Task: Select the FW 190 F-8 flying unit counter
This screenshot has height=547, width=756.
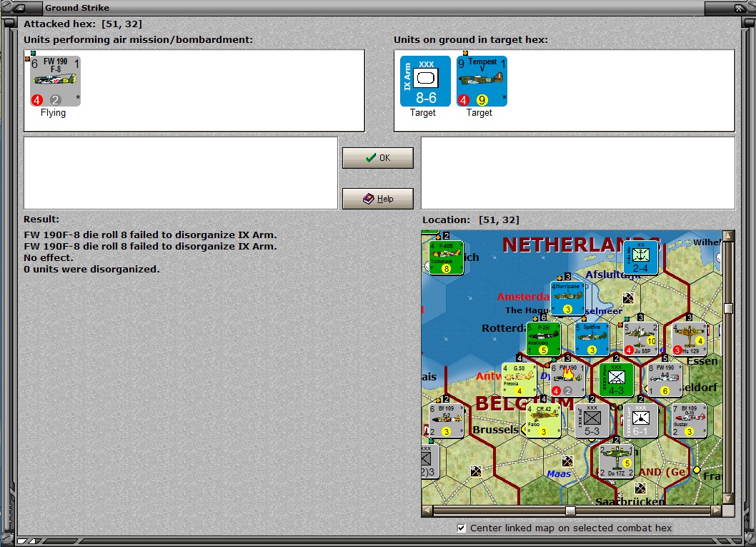Action: [x=55, y=81]
